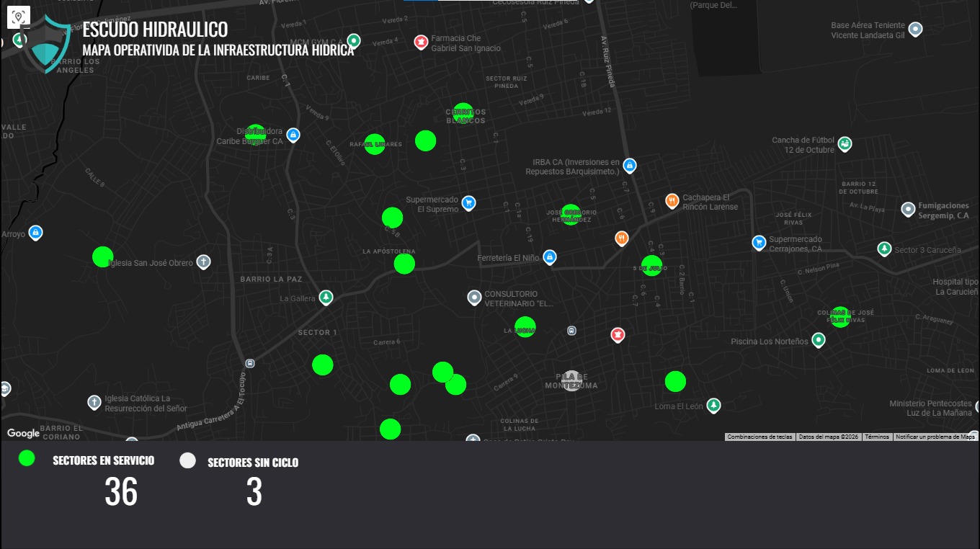The width and height of the screenshot is (980, 549).
Task: Click the green 5 de Julio sector dot
Action: [x=651, y=266]
